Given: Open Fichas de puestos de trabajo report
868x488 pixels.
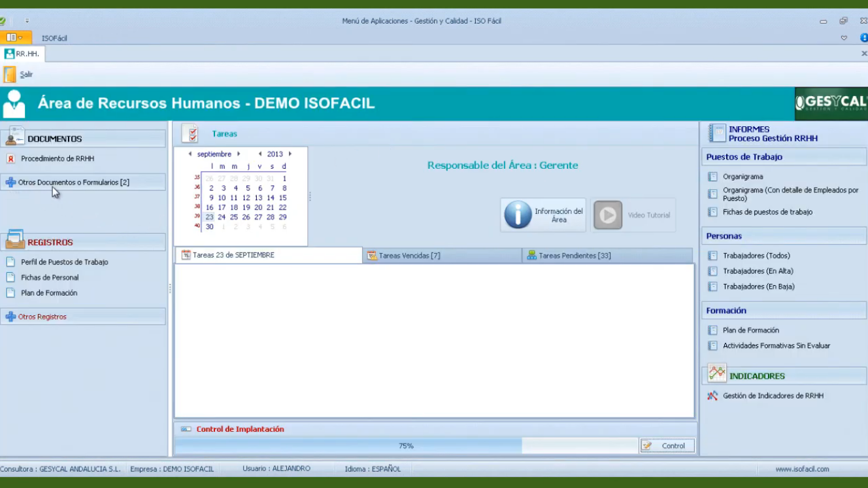Looking at the screenshot, I should point(767,212).
